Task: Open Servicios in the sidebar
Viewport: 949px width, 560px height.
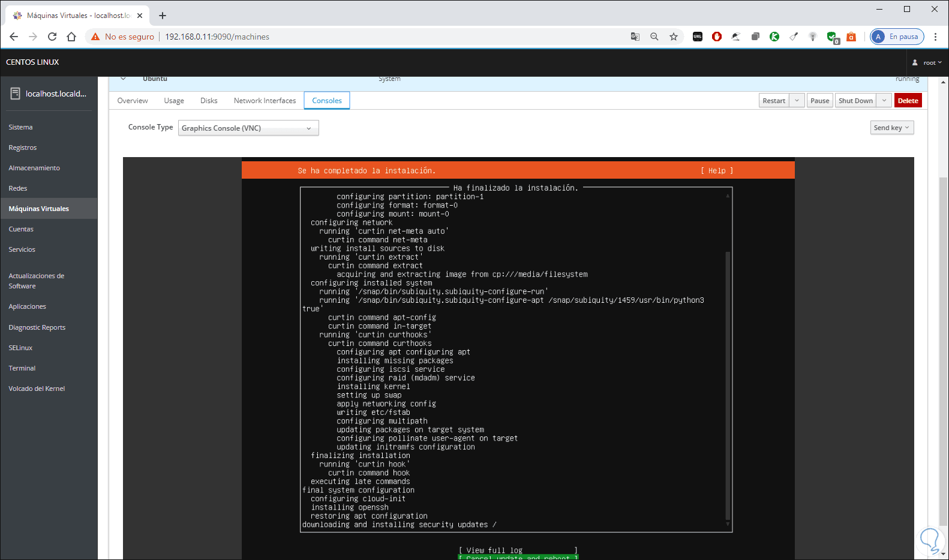Action: (x=22, y=249)
